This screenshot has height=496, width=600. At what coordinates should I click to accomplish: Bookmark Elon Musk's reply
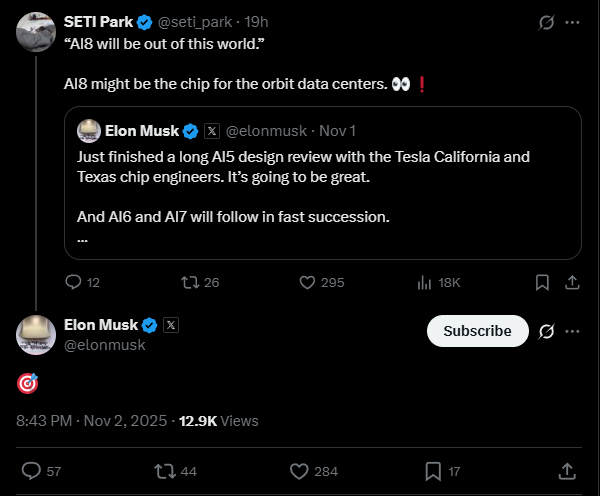434,470
